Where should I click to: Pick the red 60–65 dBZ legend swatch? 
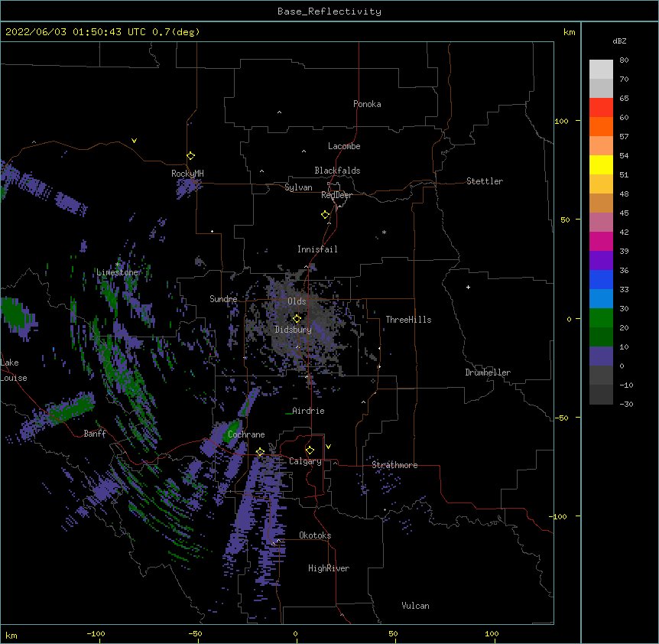click(601, 108)
